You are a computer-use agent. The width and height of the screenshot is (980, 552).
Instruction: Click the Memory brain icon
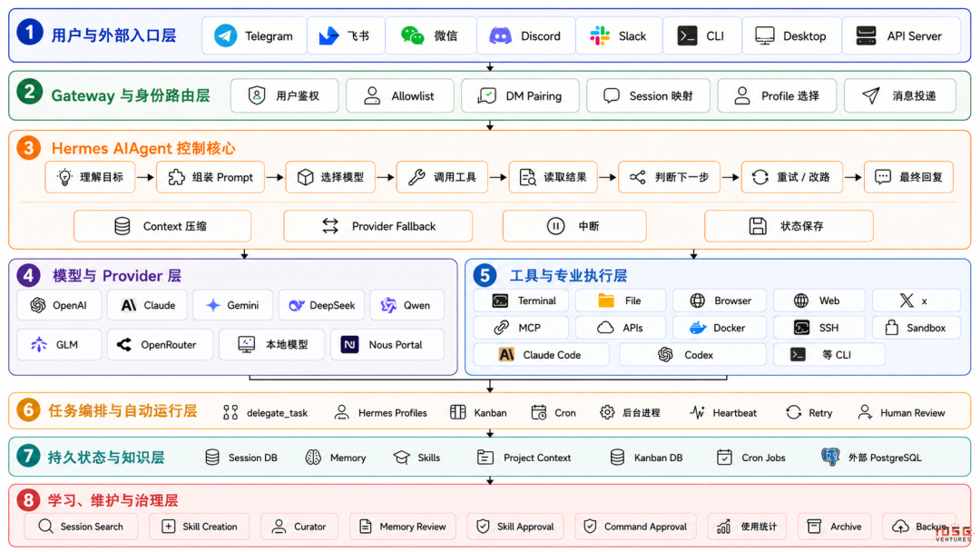click(x=313, y=457)
